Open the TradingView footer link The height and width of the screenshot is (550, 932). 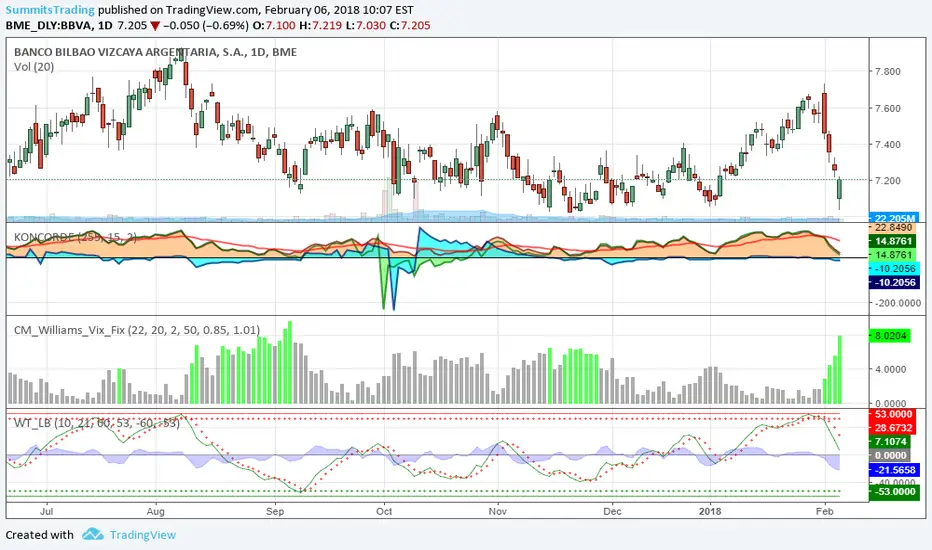click(143, 535)
